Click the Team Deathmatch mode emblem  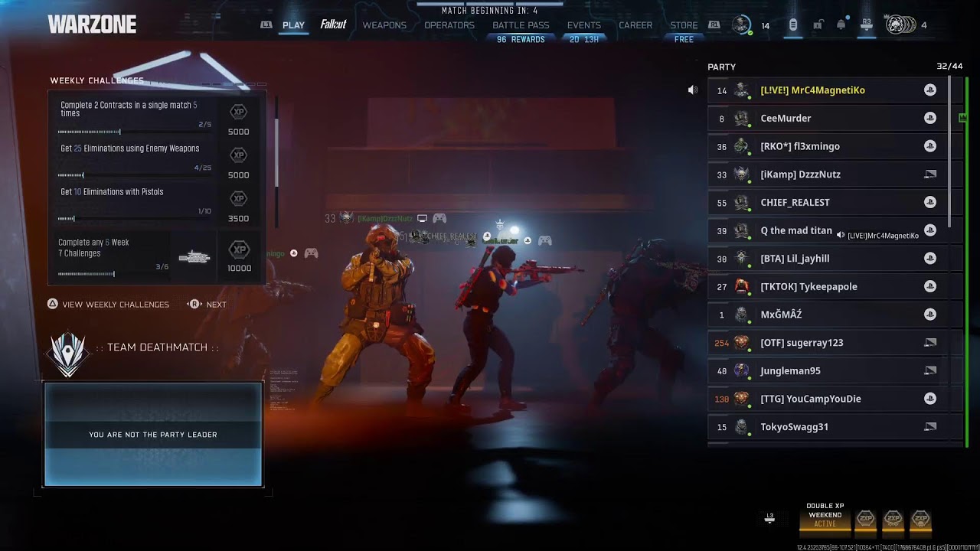tap(68, 354)
